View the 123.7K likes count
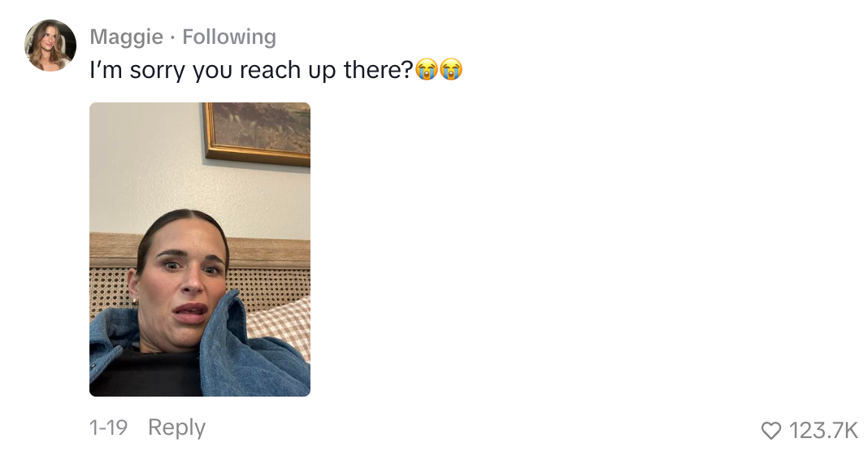Viewport: 868px width, 460px height. point(823,430)
